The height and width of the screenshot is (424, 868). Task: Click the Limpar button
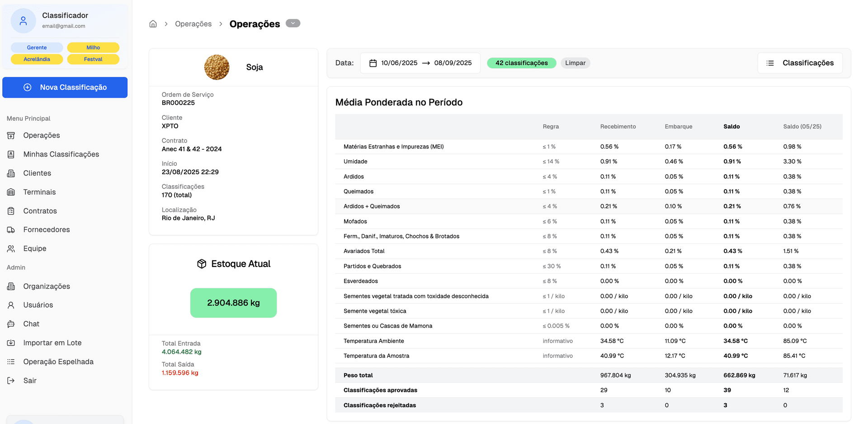coord(575,63)
